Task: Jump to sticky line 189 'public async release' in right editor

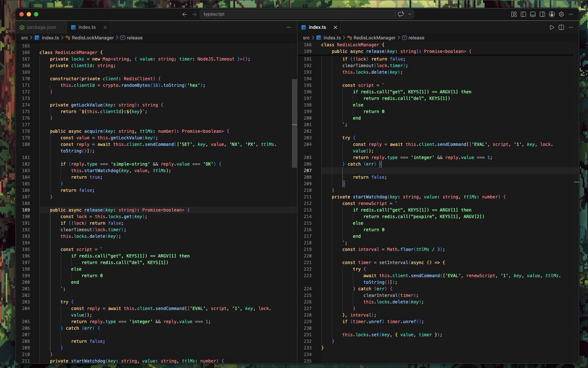Action: click(401, 51)
